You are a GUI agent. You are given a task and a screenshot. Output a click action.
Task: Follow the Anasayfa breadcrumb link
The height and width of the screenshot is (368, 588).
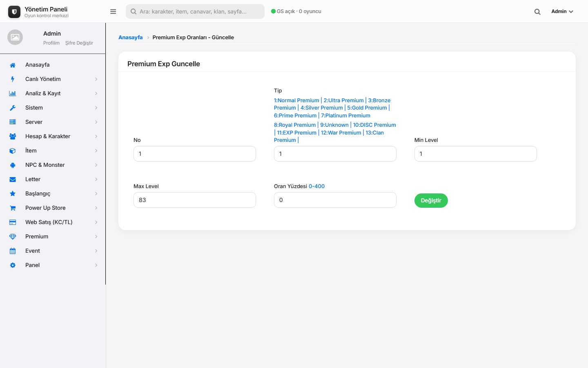tap(131, 37)
